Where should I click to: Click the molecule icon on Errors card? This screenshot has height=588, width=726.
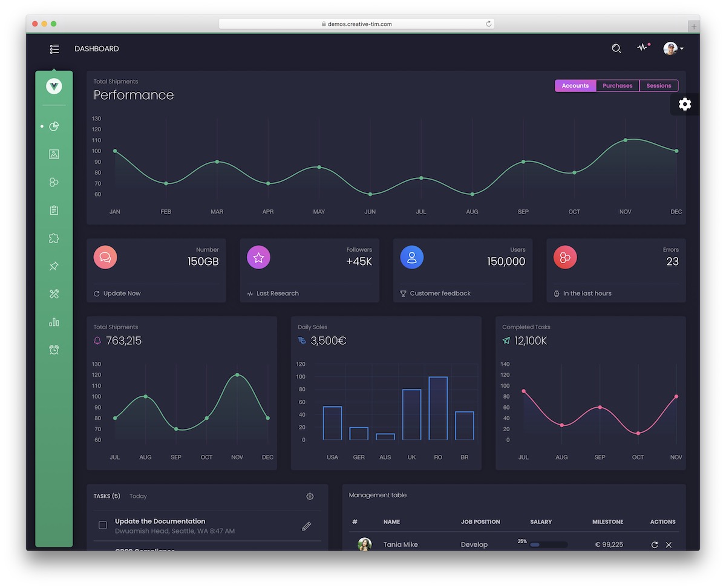565,258
